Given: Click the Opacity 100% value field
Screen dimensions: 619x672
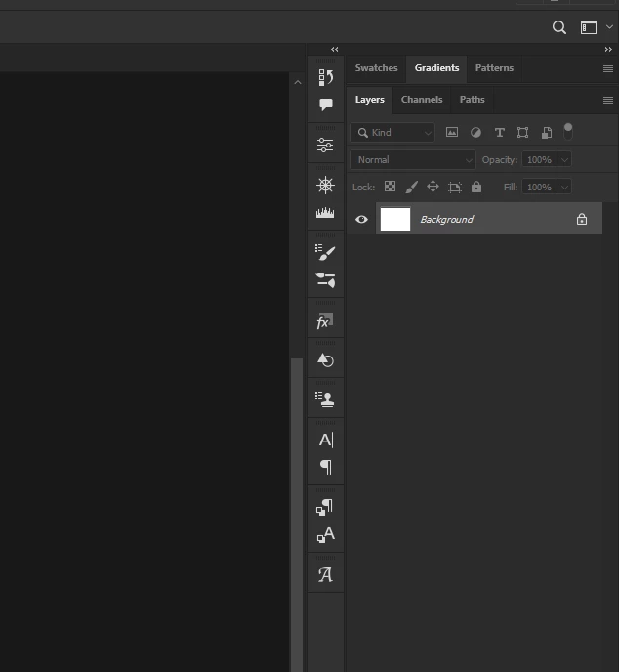Looking at the screenshot, I should click(x=539, y=160).
